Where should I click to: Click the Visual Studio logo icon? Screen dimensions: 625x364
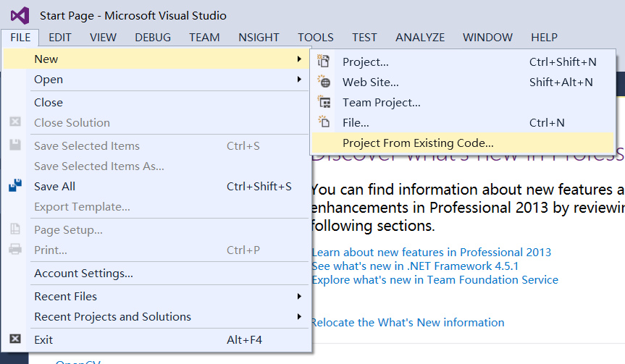(20, 15)
